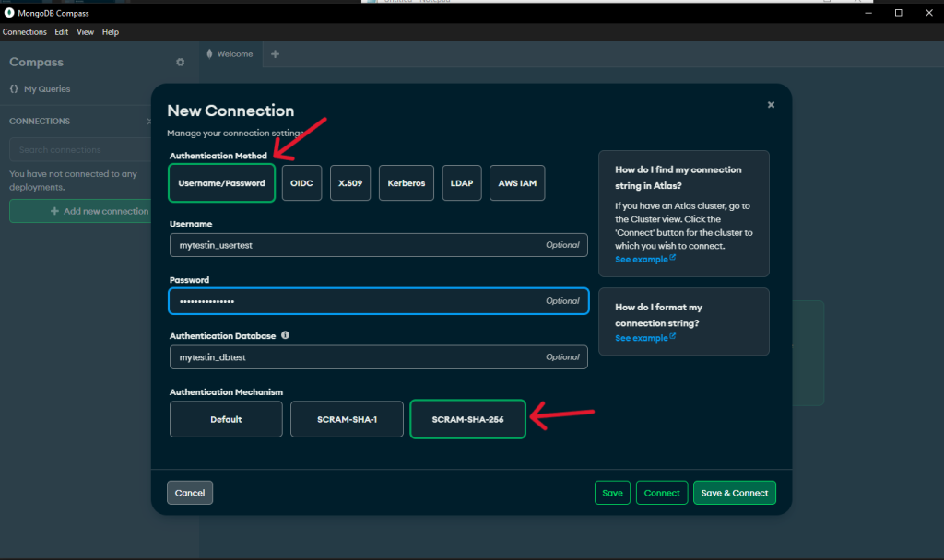Maximize the MongoDB Compass window
944x560 pixels.
point(898,13)
